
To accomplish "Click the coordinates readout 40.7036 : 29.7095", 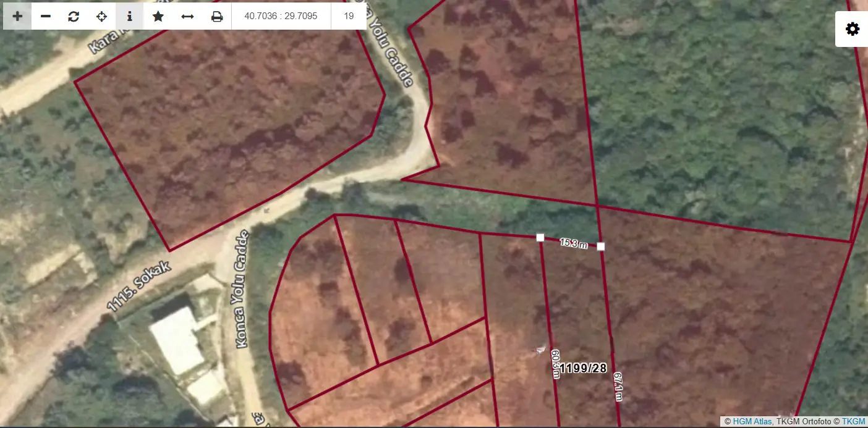I will tap(281, 16).
